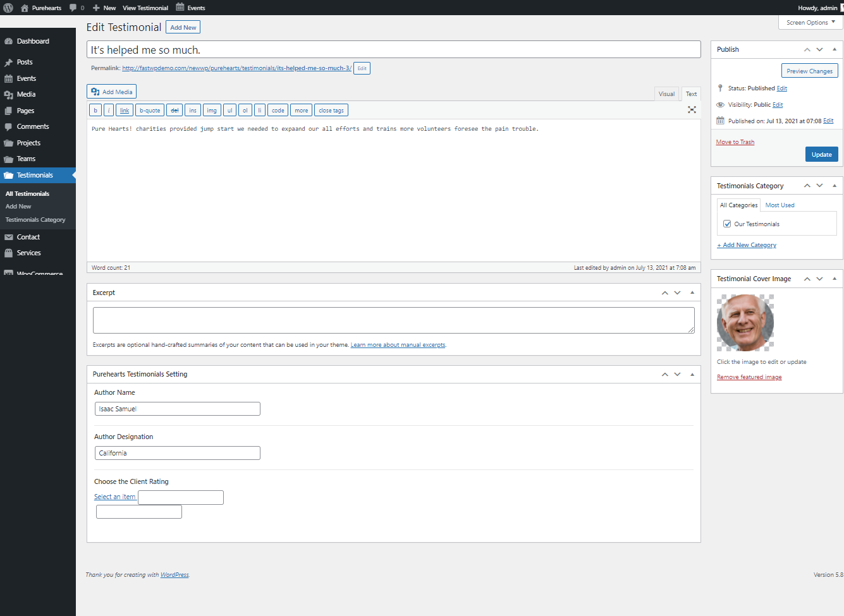This screenshot has width=844, height=616.
Task: Open the Events calendar in admin bar
Action: pos(190,8)
